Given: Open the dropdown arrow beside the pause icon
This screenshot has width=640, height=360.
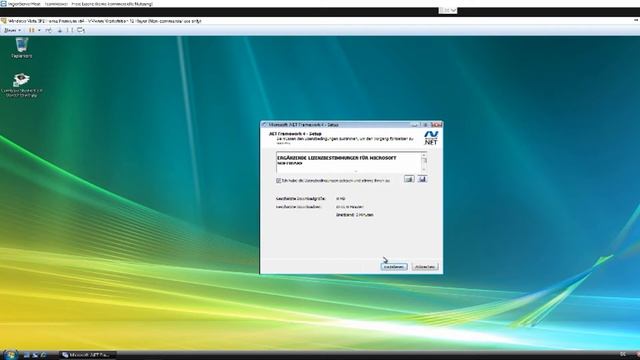Looking at the screenshot, I should (39, 30).
